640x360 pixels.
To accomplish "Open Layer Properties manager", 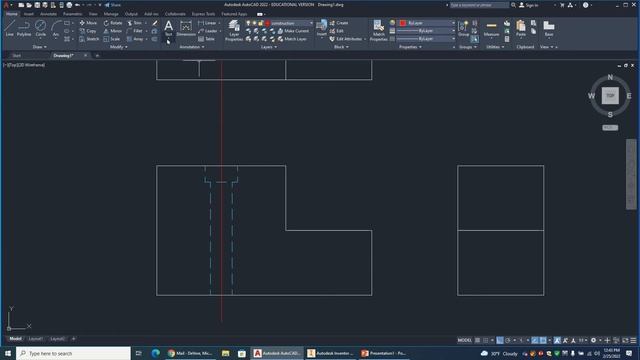I will 234,31.
